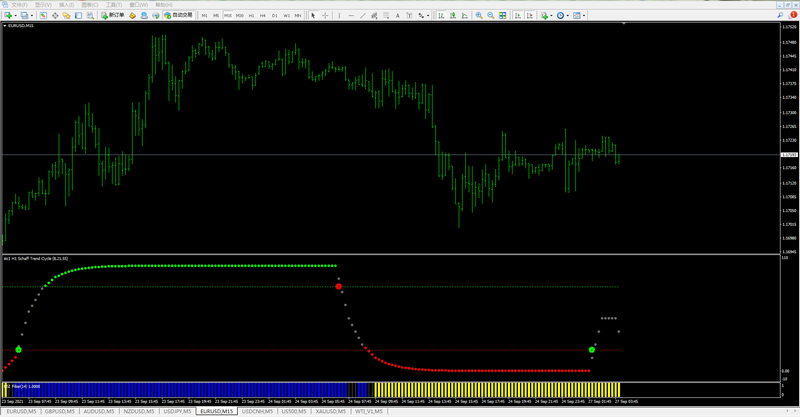Switch to MN timeframe

(x=298, y=16)
